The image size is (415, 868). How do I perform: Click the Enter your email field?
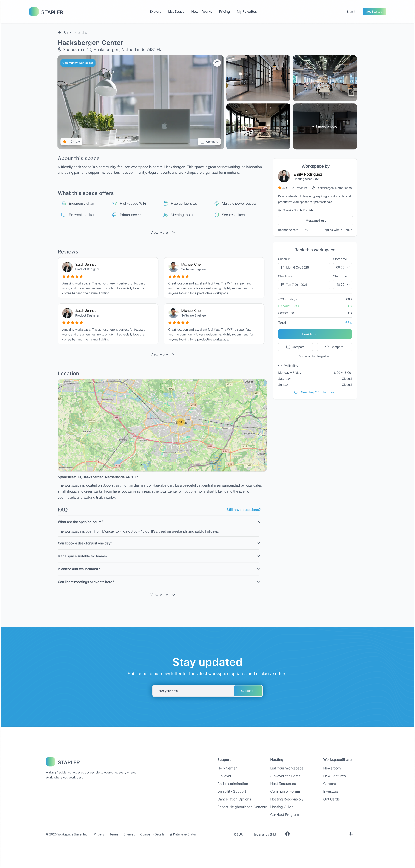pos(193,691)
